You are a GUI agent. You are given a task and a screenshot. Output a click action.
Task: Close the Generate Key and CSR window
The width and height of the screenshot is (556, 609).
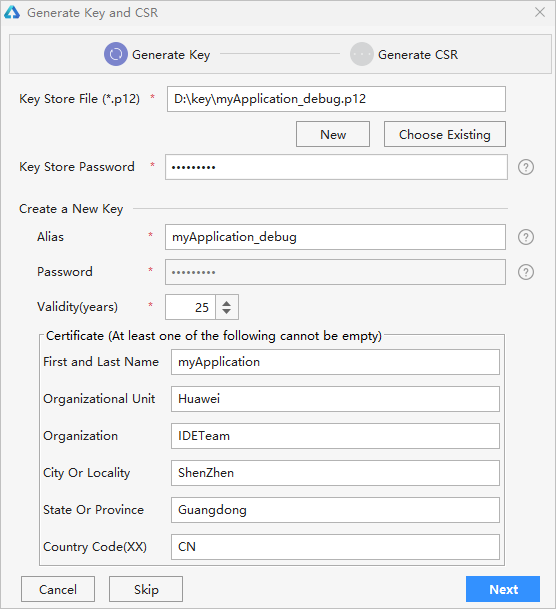pos(540,12)
